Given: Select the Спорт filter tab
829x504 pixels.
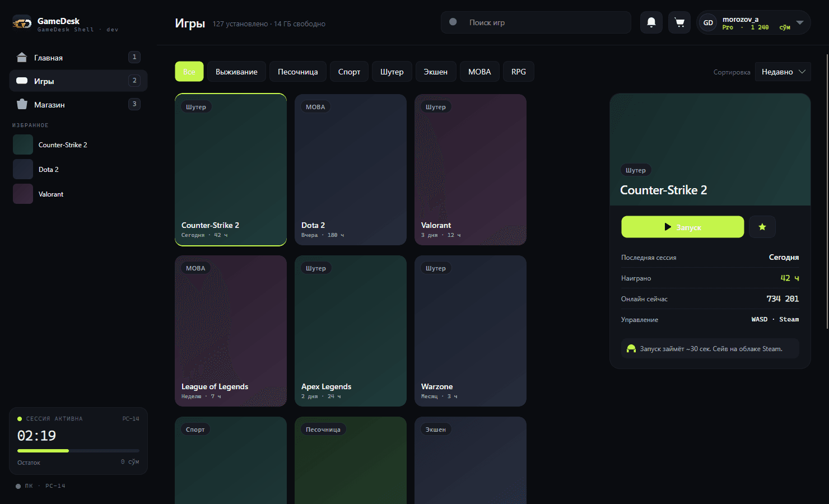Looking at the screenshot, I should (x=349, y=72).
